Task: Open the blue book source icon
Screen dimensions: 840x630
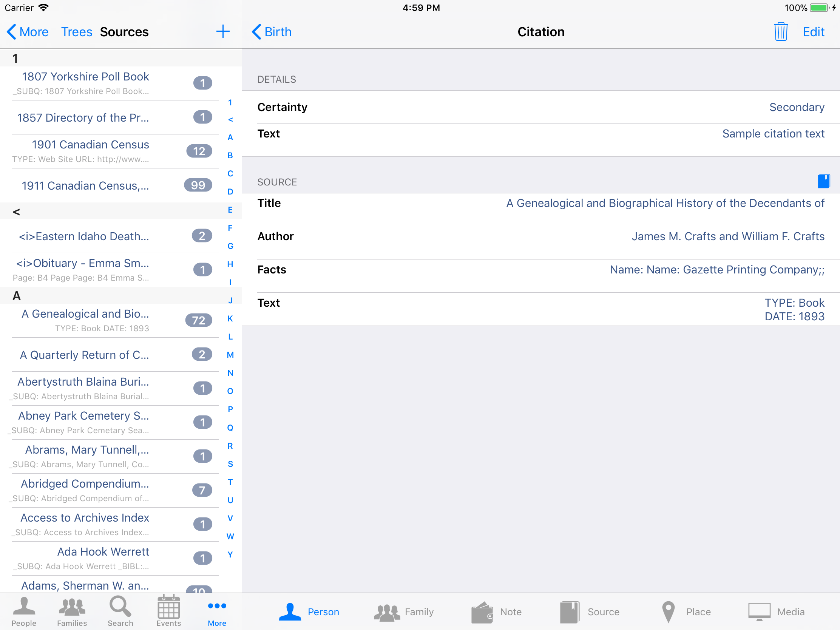Action: point(823,181)
